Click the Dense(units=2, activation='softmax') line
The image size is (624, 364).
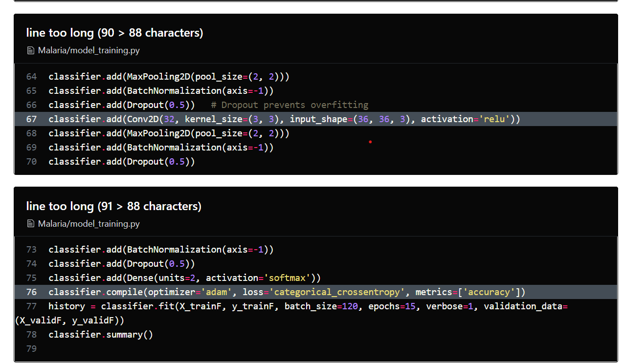click(185, 278)
